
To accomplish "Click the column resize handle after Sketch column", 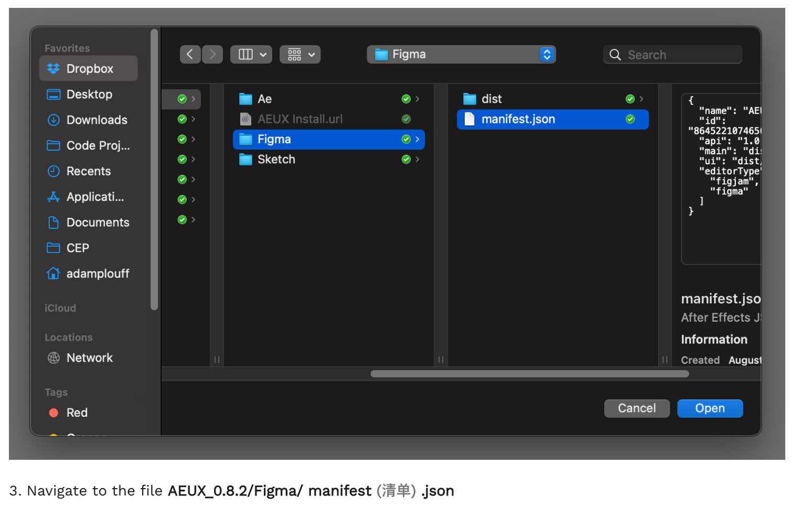I will [441, 360].
